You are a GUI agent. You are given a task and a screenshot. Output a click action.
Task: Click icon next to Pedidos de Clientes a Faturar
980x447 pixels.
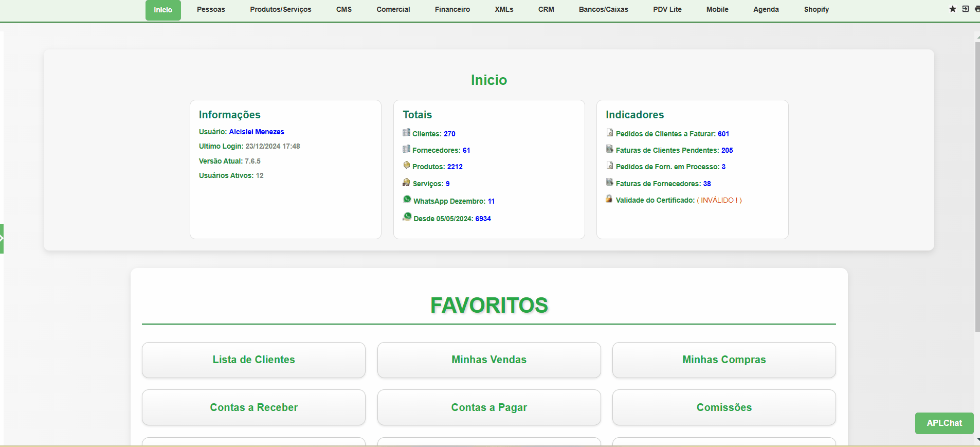click(609, 133)
